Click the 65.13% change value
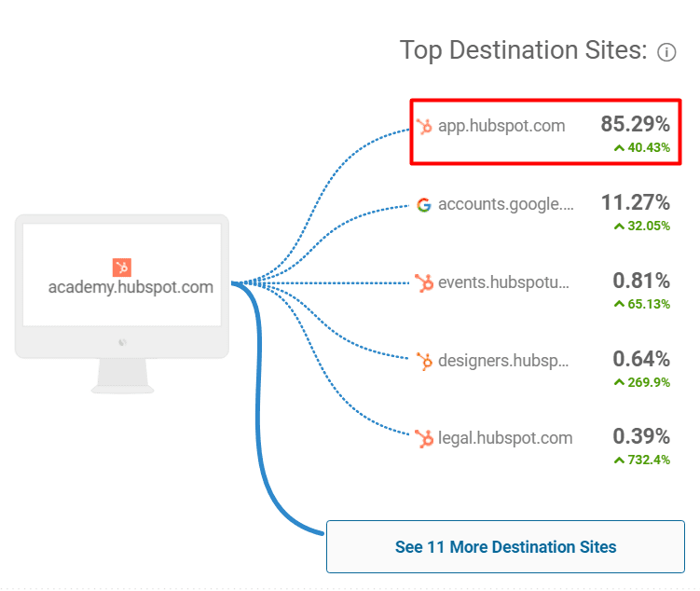Image resolution: width=700 pixels, height=591 pixels. pos(649,304)
